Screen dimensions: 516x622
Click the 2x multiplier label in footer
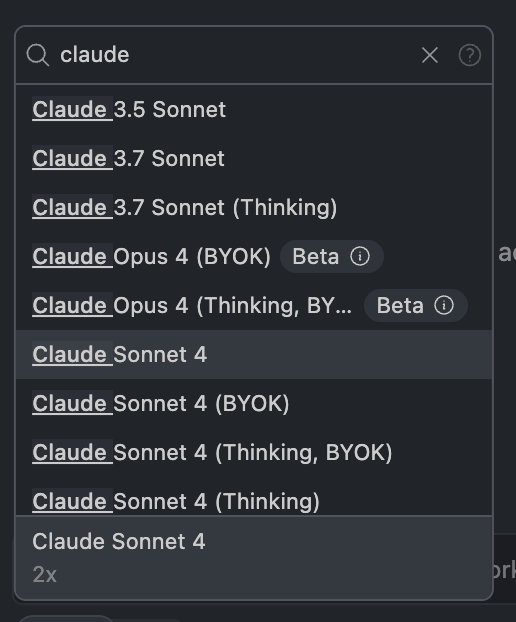(44, 574)
